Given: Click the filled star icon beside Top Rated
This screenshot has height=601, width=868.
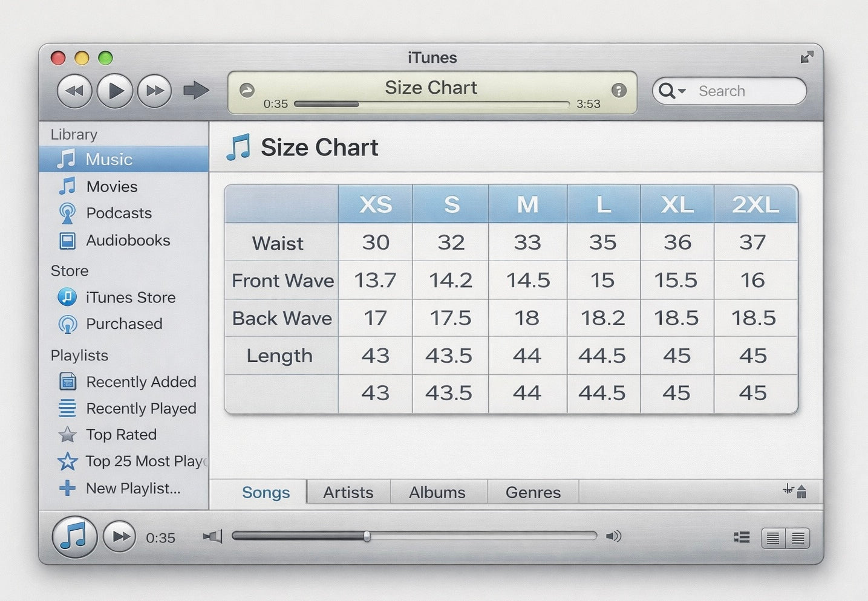Looking at the screenshot, I should 67,434.
